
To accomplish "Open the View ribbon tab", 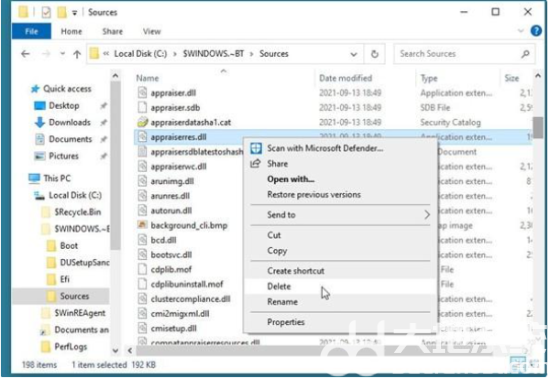I will pyautogui.click(x=152, y=32).
